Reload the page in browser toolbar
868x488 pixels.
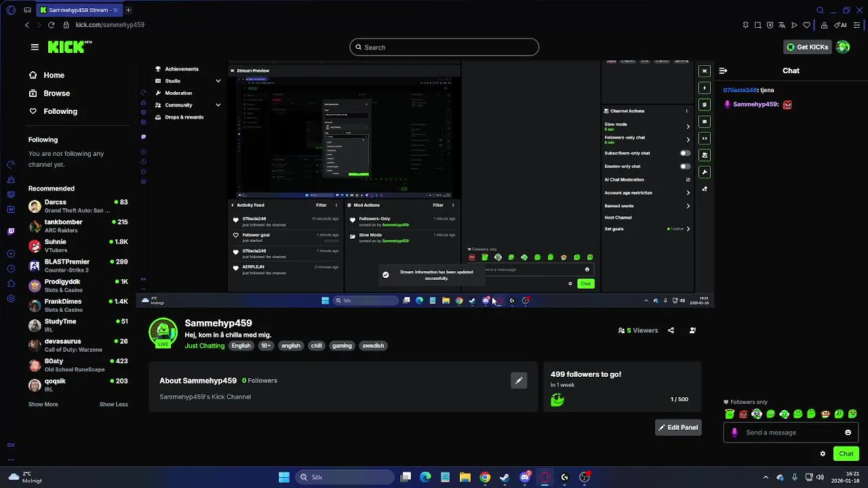coord(51,24)
